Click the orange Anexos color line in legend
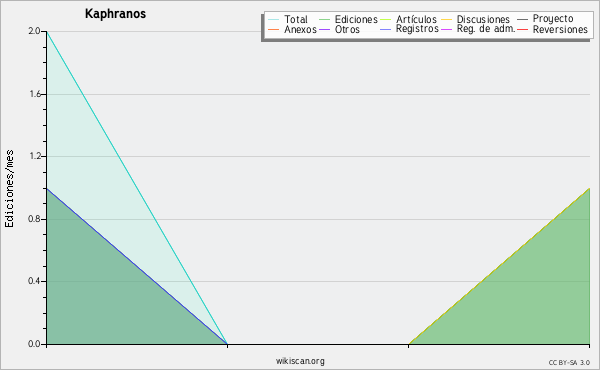Screen dimensions: 600x370 [x=274, y=29]
